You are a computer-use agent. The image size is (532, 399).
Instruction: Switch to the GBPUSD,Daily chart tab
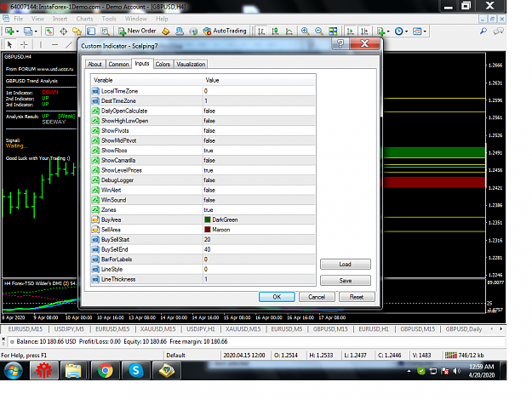(x=463, y=329)
